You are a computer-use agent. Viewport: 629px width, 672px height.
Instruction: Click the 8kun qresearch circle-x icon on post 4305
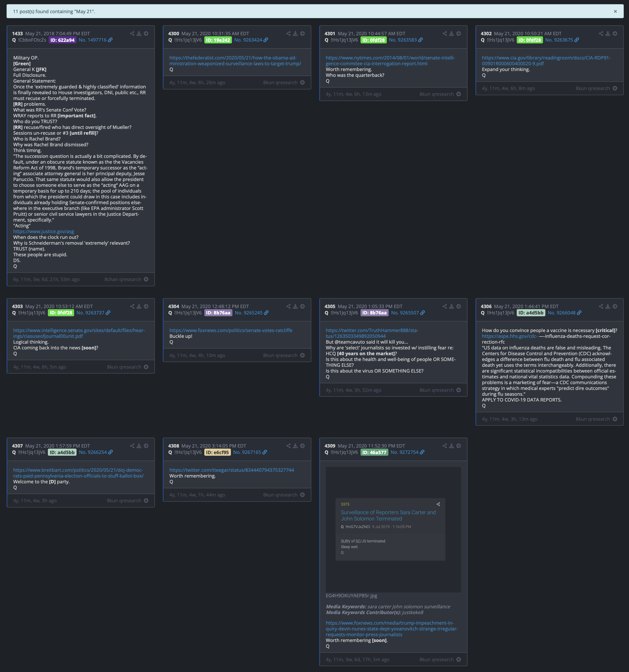tap(458, 390)
